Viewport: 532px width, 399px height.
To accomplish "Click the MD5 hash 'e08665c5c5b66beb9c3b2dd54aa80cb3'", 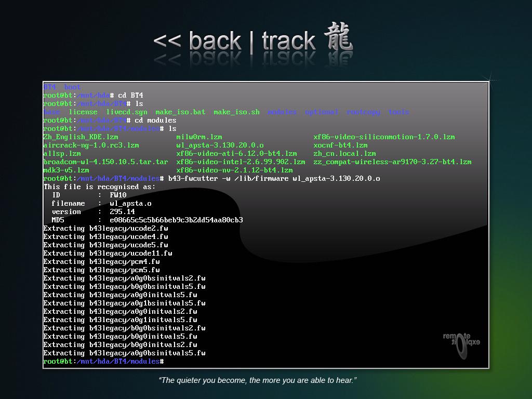I will 176,220.
